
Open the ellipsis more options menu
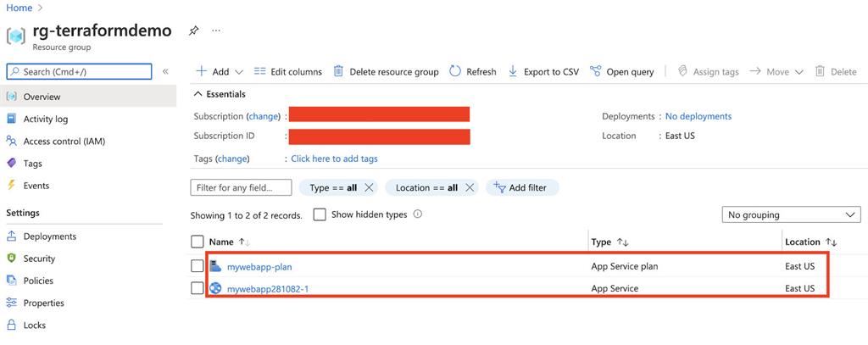tap(216, 31)
